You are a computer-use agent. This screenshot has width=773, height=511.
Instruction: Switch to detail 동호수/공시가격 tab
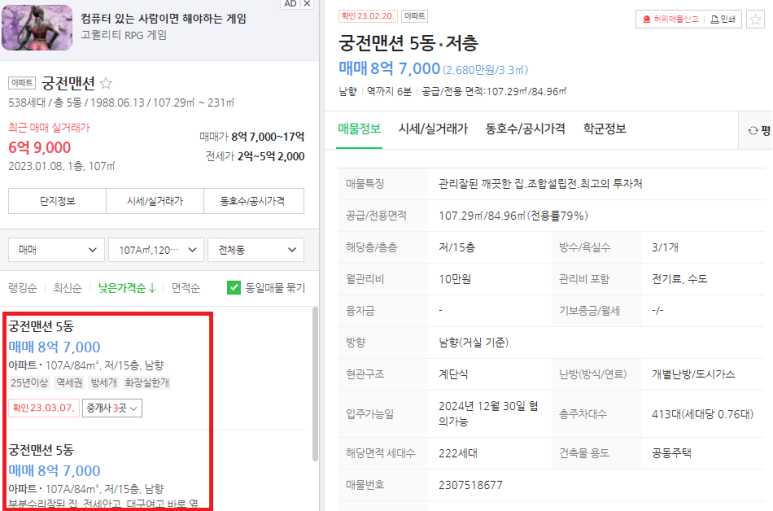coord(525,129)
